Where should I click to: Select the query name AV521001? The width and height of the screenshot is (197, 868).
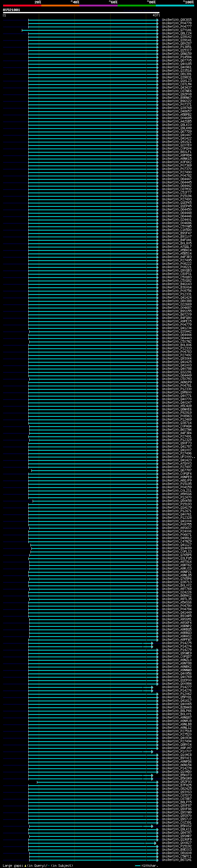(11, 10)
